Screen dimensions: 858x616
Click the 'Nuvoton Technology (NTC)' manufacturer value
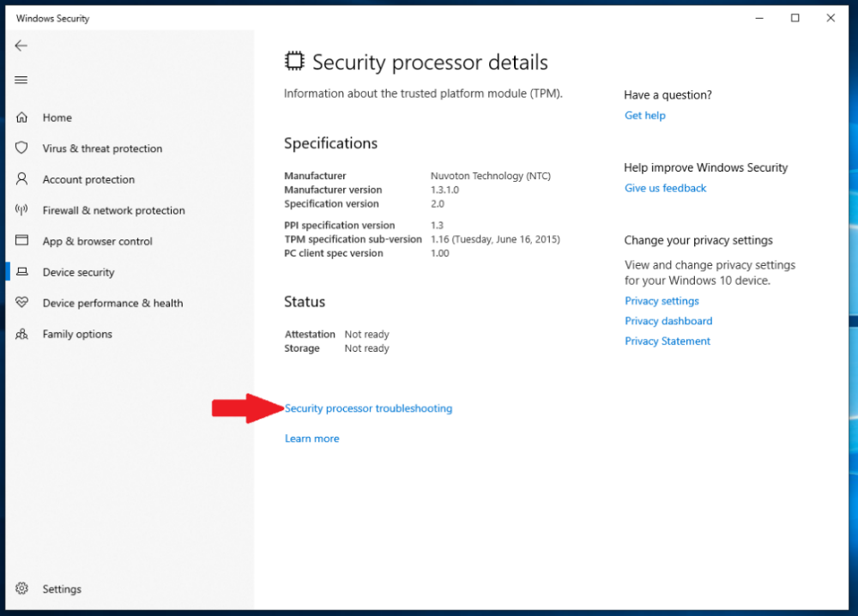click(490, 176)
